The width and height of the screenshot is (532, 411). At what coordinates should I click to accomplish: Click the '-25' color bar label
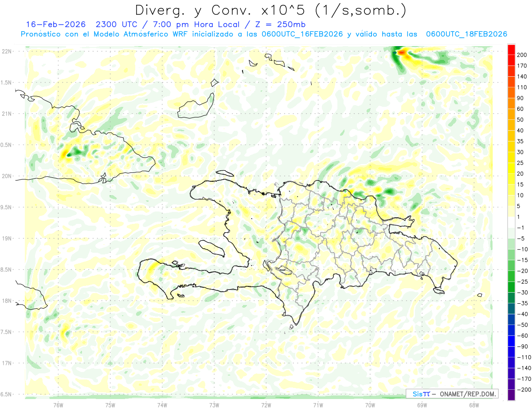tap(523, 282)
